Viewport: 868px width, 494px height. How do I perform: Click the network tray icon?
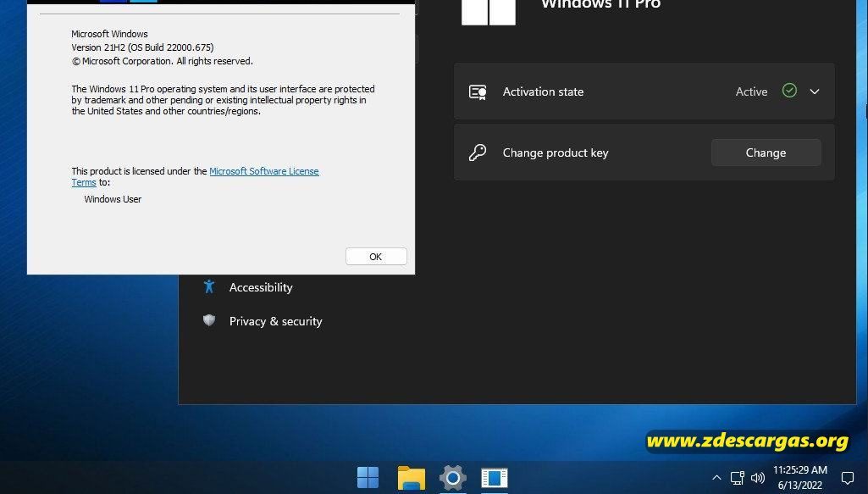click(737, 477)
